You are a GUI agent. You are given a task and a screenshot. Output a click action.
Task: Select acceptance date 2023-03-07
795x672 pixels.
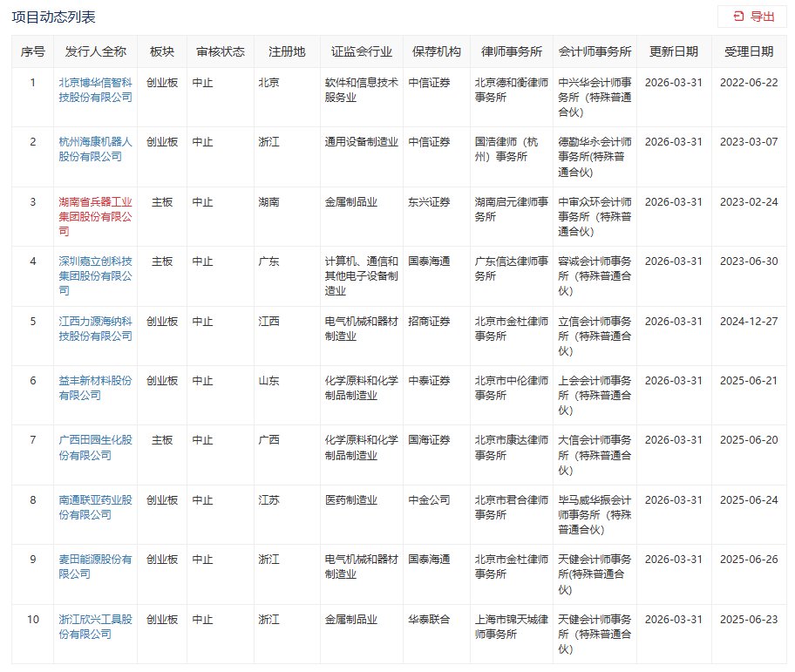pyautogui.click(x=749, y=142)
